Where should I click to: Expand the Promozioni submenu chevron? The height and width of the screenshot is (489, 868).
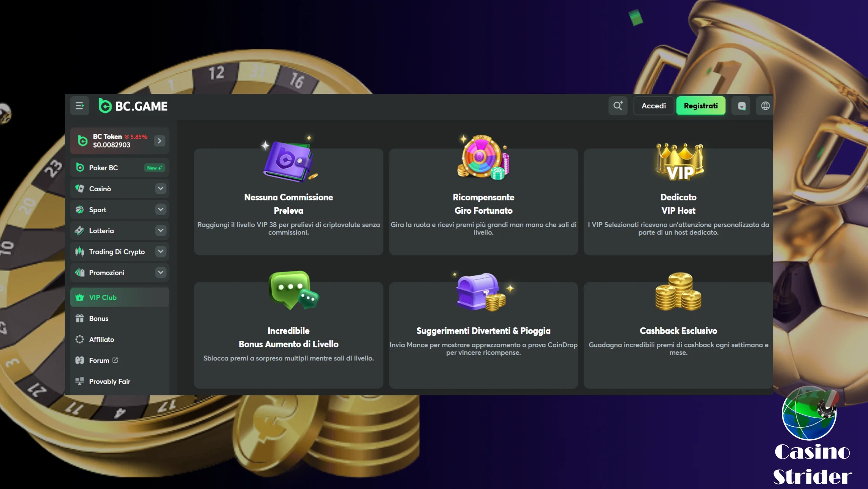pos(161,272)
